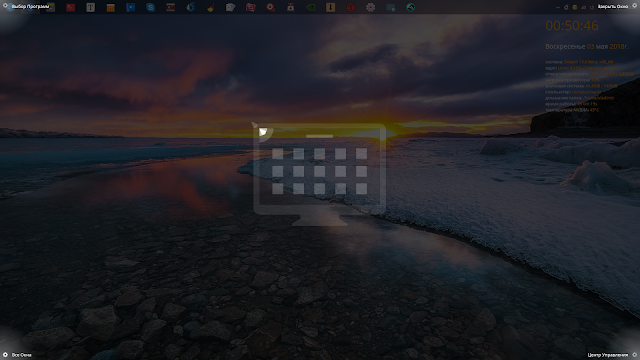
Task: Launch the broom cleaner dock icon
Action: point(211,7)
